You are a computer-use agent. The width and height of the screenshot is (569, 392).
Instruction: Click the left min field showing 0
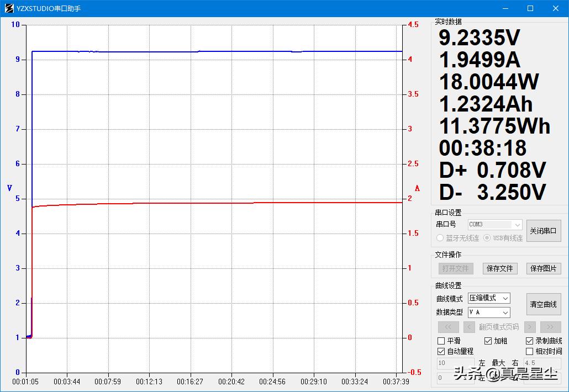455,378
